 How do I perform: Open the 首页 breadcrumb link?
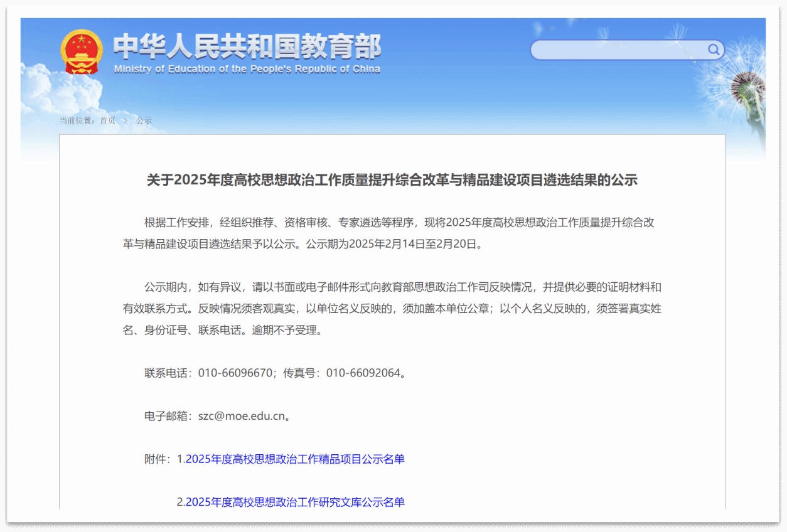click(x=107, y=120)
